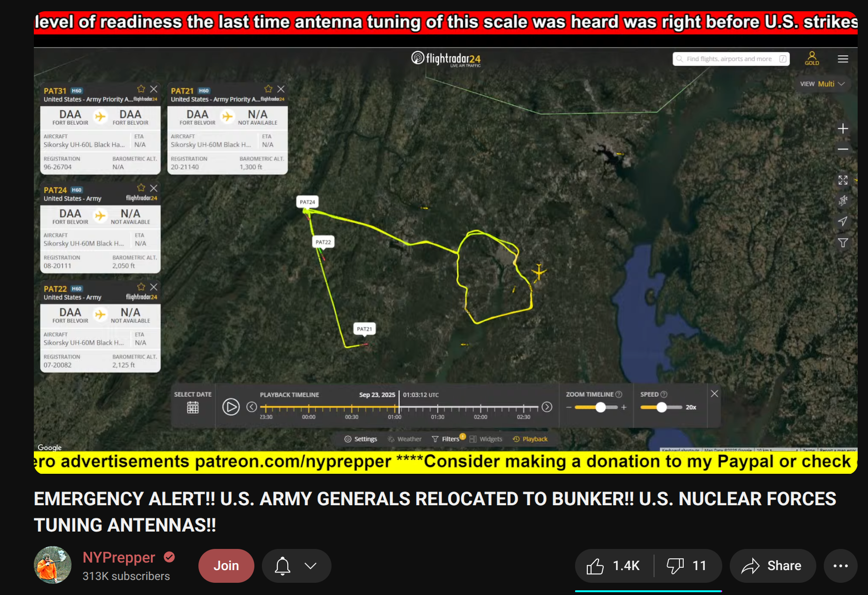Click the flightradar24 logo
Screen dimensions: 868x595
click(446, 59)
